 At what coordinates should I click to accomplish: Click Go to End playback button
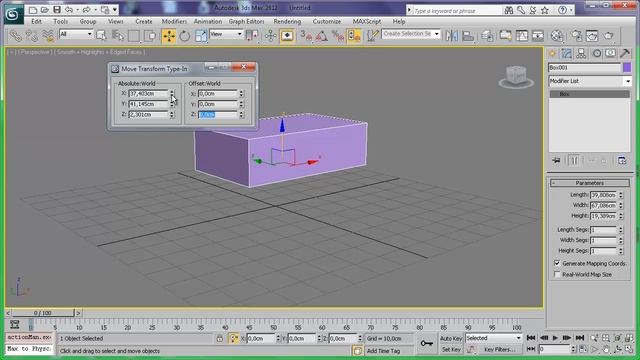click(x=580, y=338)
